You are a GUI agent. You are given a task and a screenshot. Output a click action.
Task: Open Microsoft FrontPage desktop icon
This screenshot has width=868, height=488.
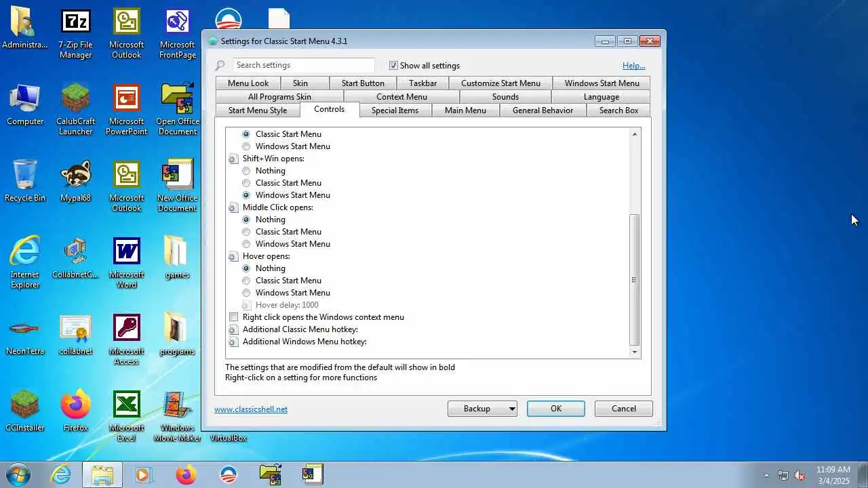point(177,34)
